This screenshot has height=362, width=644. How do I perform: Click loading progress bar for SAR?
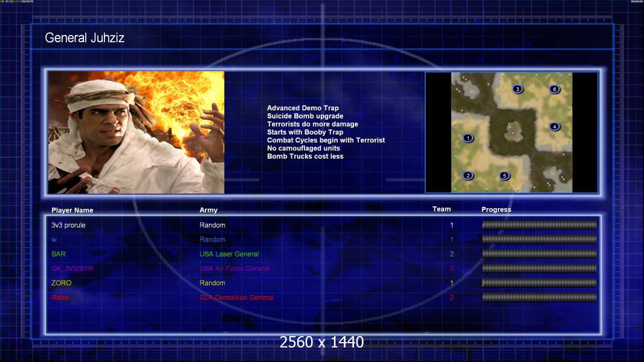pos(539,254)
